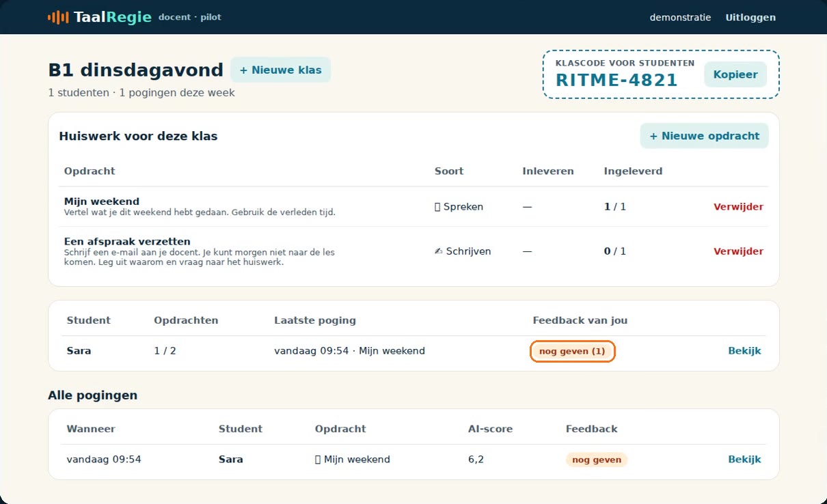Click the speaking icon beside Spreken

(x=437, y=207)
